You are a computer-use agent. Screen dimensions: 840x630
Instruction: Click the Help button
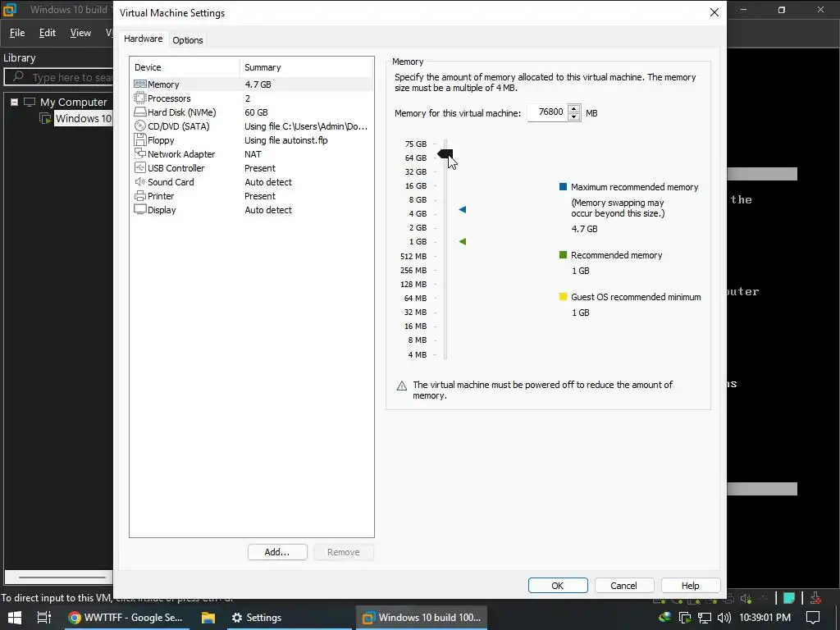pyautogui.click(x=690, y=586)
